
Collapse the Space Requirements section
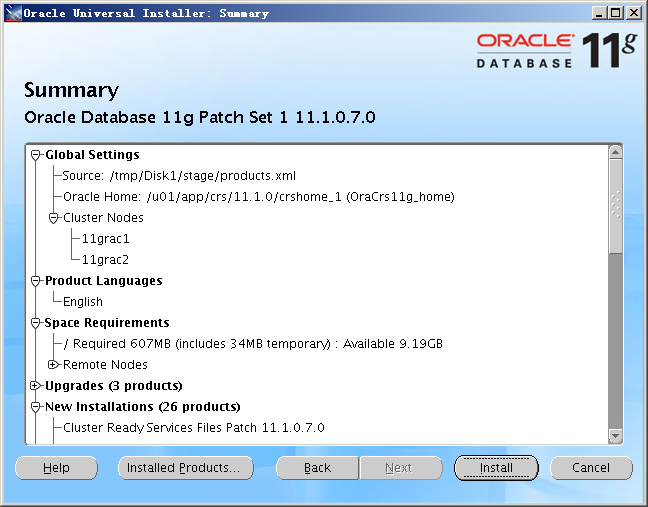coord(36,323)
